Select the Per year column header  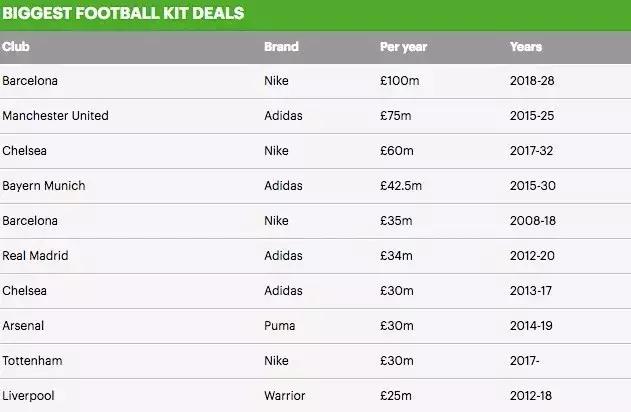403,47
